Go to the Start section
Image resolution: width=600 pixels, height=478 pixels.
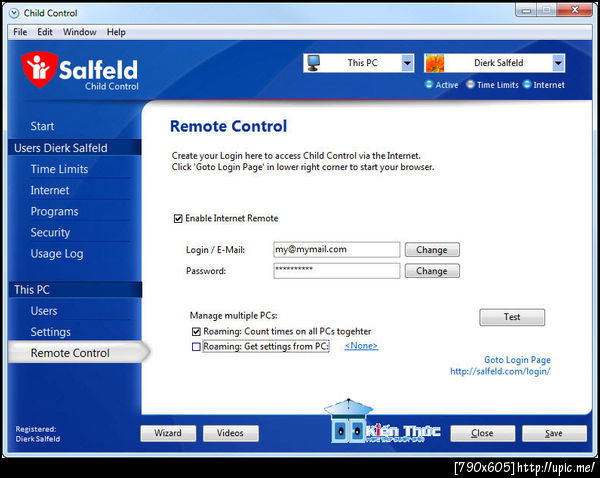[x=42, y=126]
